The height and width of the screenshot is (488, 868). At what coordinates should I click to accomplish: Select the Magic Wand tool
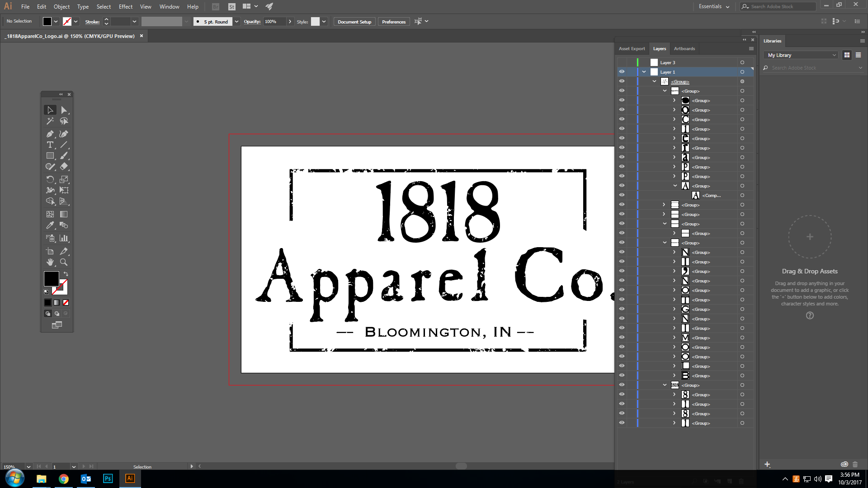point(50,121)
